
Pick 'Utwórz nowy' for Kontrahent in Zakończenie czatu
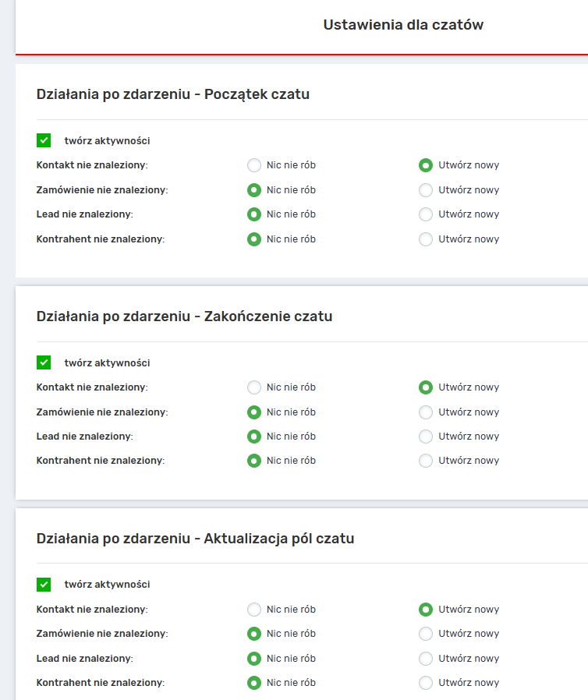(x=426, y=461)
